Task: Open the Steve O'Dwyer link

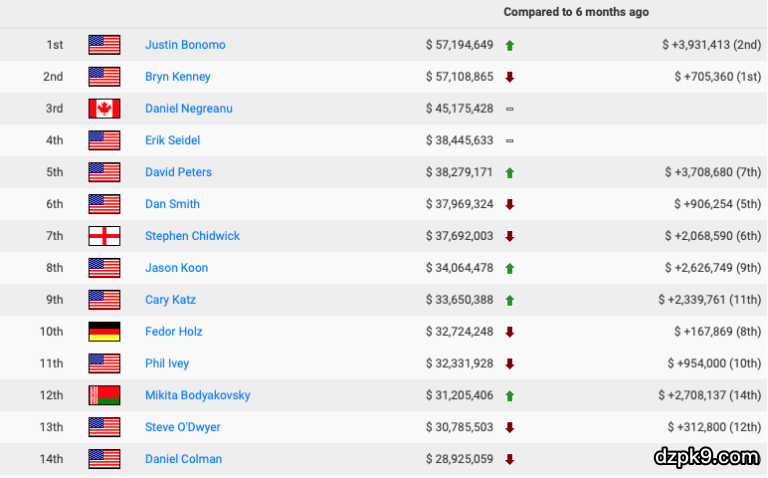Action: [182, 427]
